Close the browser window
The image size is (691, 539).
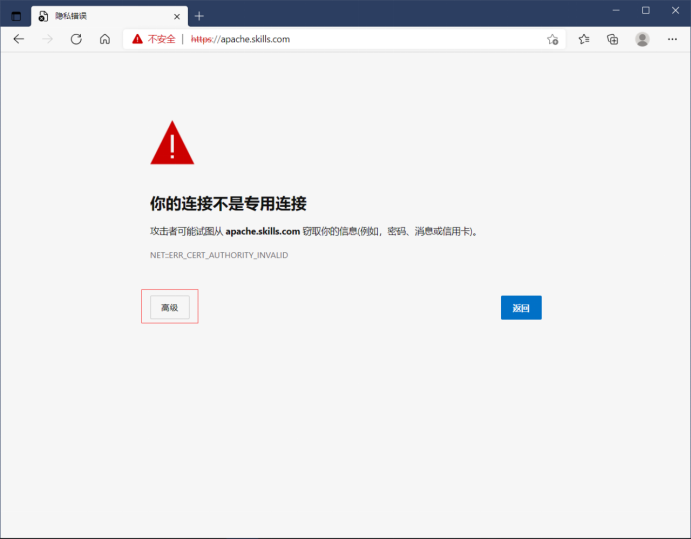(x=675, y=10)
